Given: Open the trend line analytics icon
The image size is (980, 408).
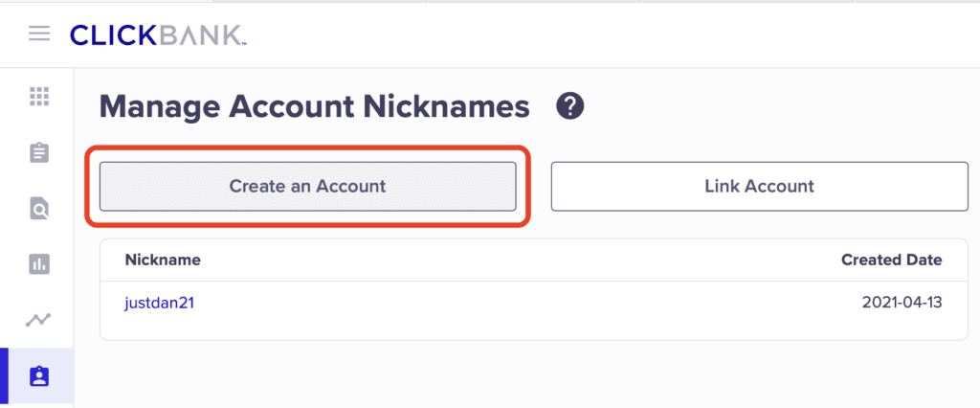Looking at the screenshot, I should [x=39, y=320].
